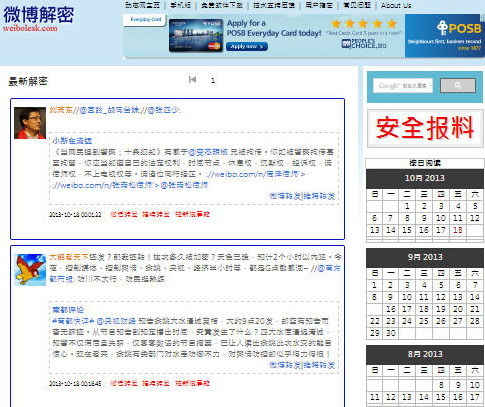
Task: Click the 9月 2013 calendar header
Action: (425, 257)
